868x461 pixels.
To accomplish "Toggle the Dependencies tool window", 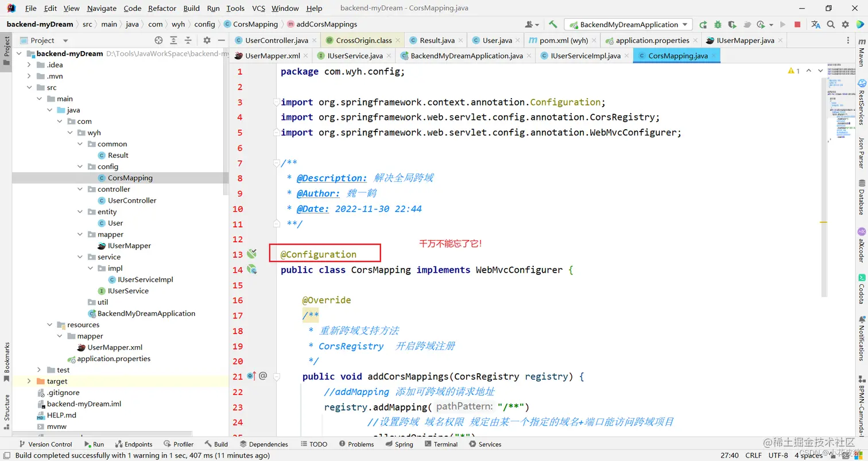I will pyautogui.click(x=264, y=444).
